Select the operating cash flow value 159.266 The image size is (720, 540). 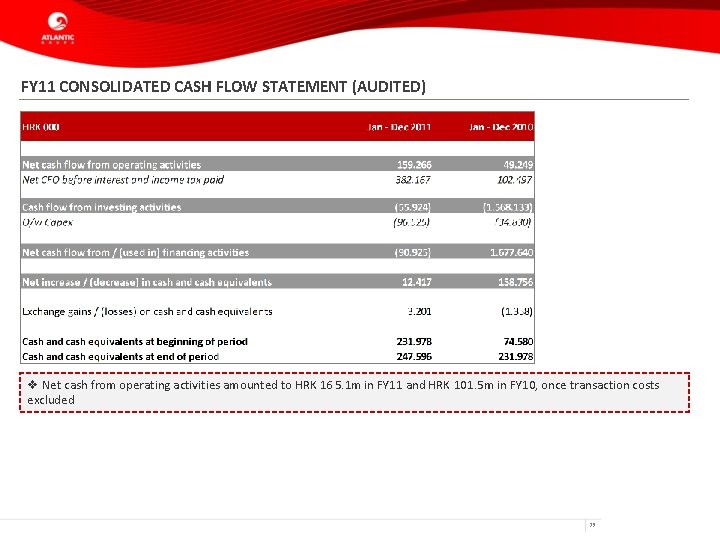click(414, 164)
